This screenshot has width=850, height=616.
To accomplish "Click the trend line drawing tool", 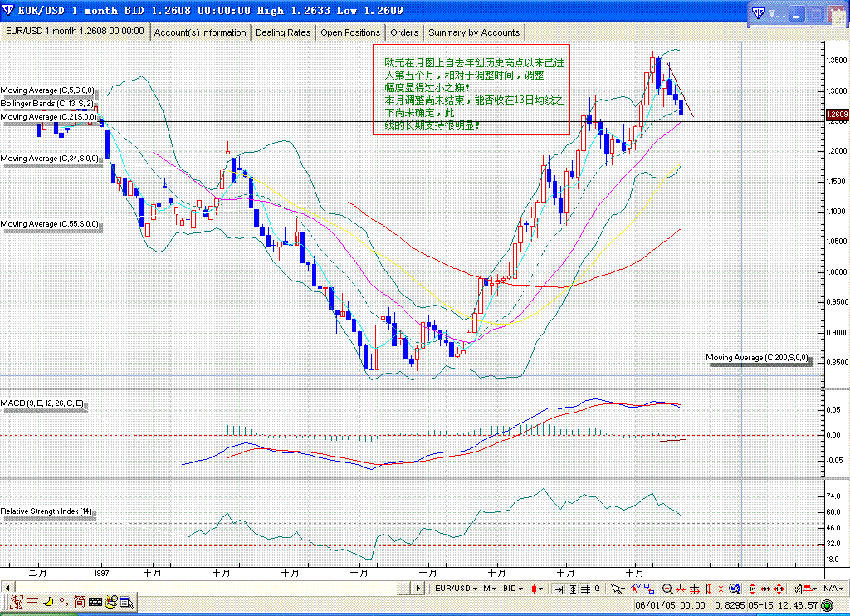I will [637, 589].
